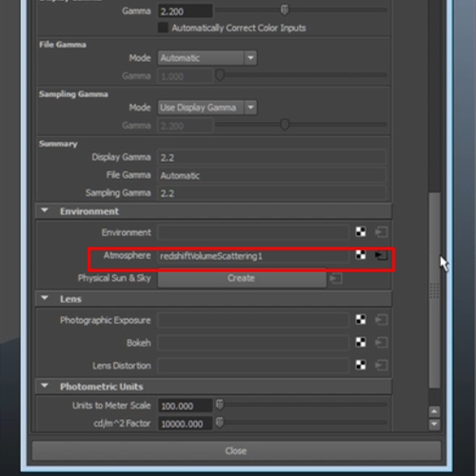Click the File Gamma section heading

(x=63, y=45)
